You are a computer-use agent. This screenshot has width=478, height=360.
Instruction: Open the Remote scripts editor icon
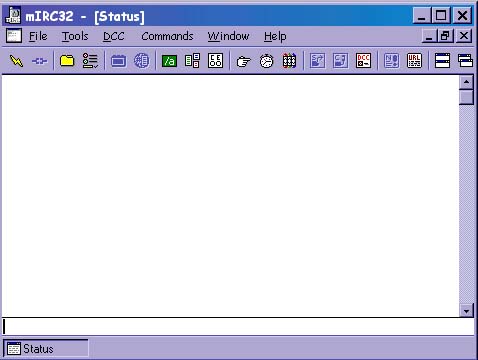tap(215, 61)
